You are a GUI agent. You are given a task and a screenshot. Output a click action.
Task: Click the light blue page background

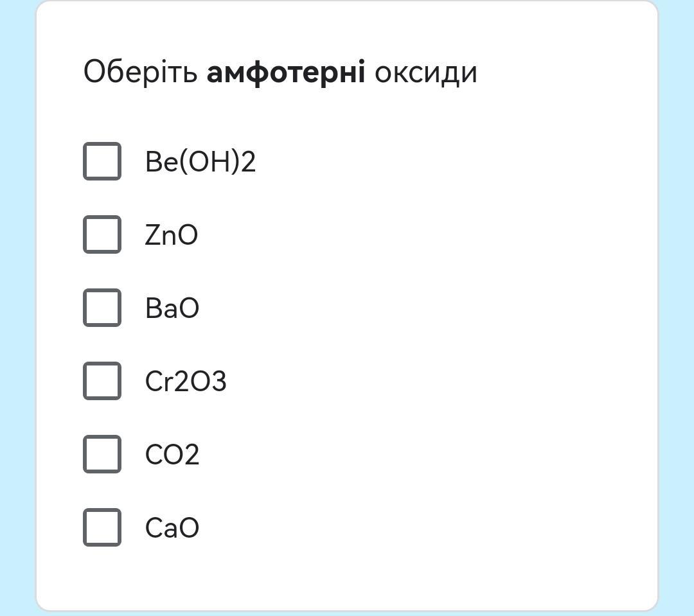coord(676,308)
